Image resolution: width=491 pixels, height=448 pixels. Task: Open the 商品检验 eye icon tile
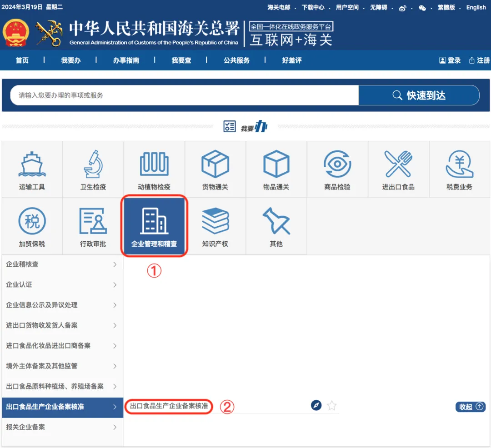point(337,169)
